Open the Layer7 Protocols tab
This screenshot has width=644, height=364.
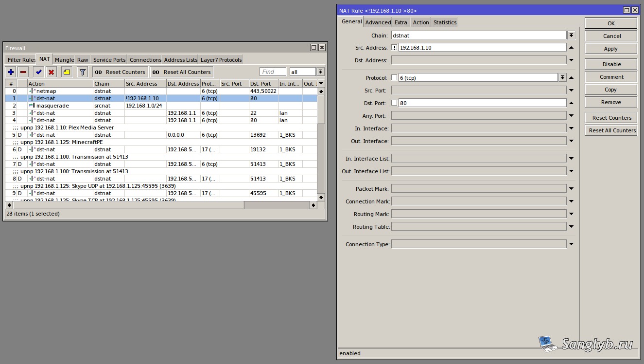pyautogui.click(x=221, y=60)
